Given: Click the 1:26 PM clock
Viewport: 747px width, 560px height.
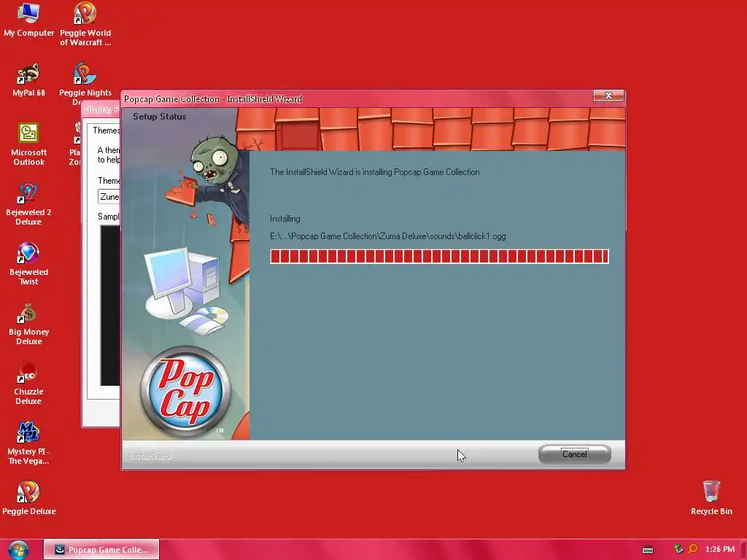Looking at the screenshot, I should pos(720,549).
